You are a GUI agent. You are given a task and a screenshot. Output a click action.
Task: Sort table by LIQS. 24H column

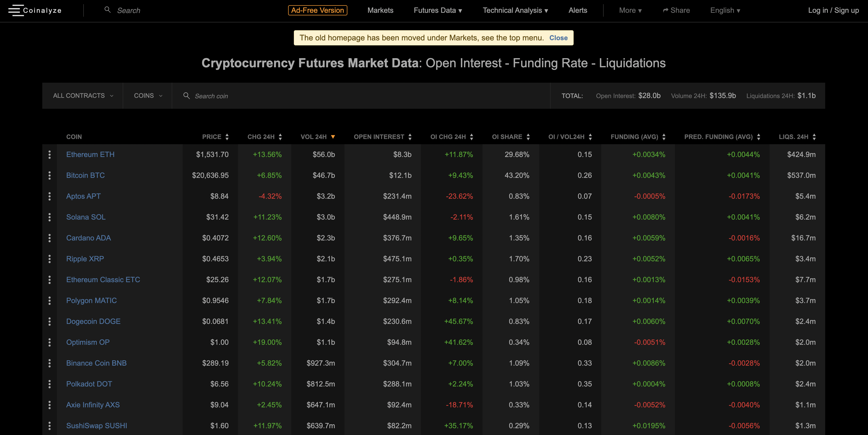pos(797,137)
